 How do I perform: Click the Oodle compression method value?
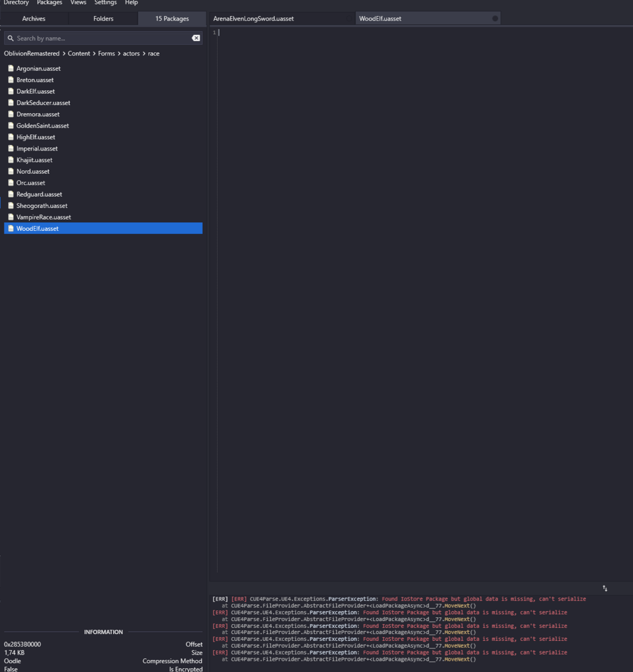[12, 661]
